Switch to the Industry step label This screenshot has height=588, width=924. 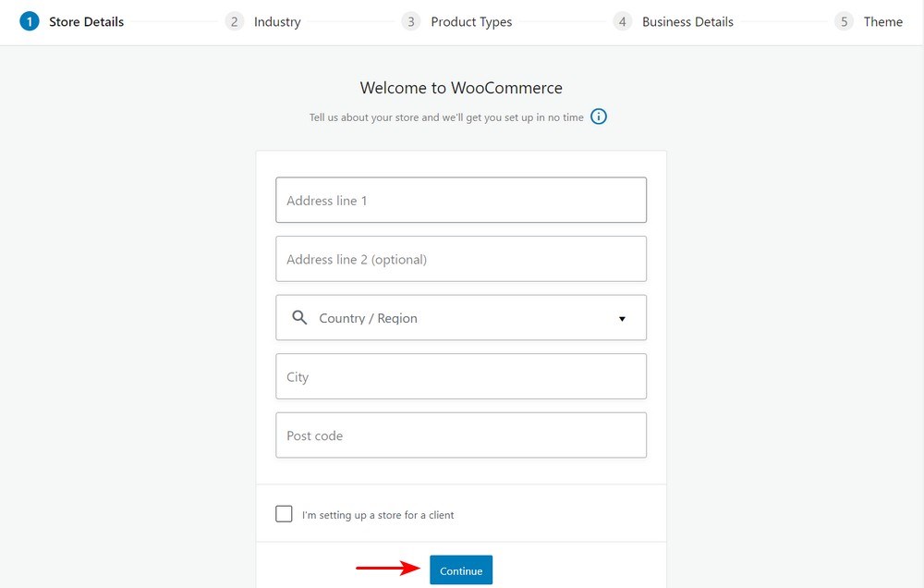pos(276,21)
